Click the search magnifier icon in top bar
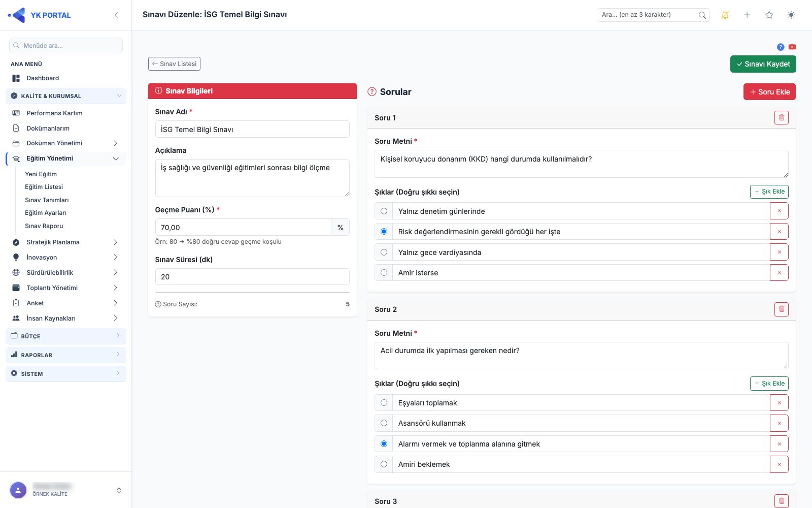 tap(702, 15)
